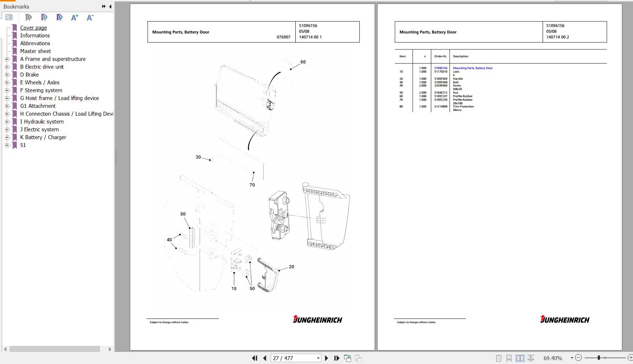Open the zoom percentage dropdown

[572, 358]
